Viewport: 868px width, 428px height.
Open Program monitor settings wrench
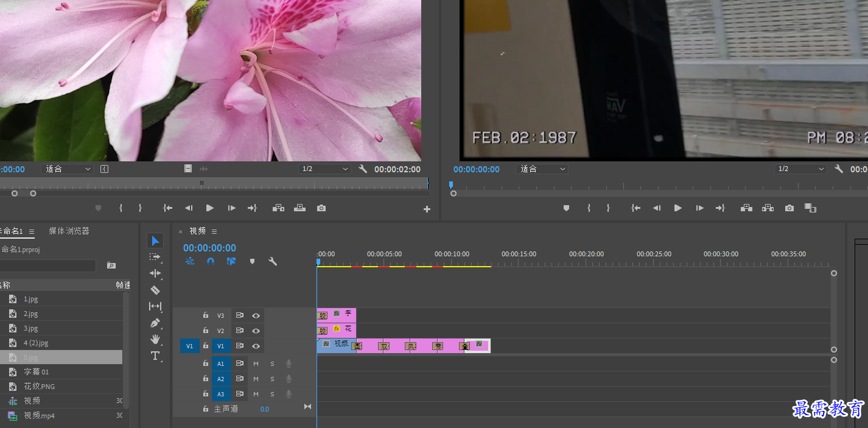coord(838,169)
